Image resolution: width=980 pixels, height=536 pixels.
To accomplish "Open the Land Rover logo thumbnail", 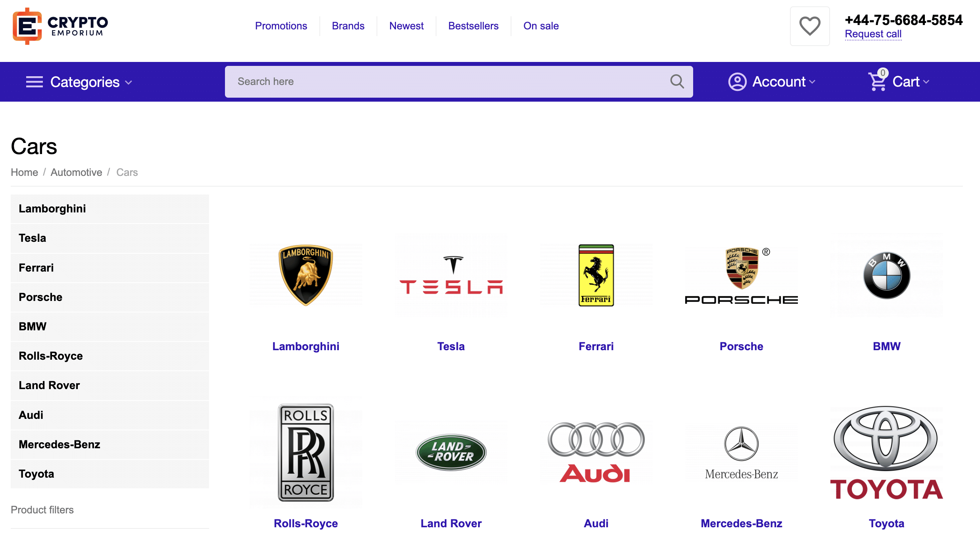I will click(x=451, y=452).
